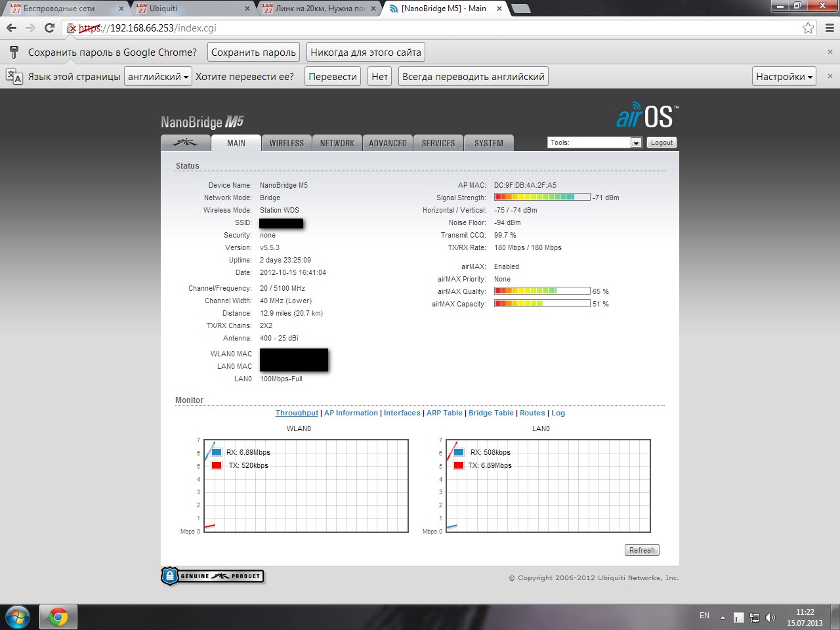
Task: Switch to the SYSTEM tab
Action: tap(489, 143)
